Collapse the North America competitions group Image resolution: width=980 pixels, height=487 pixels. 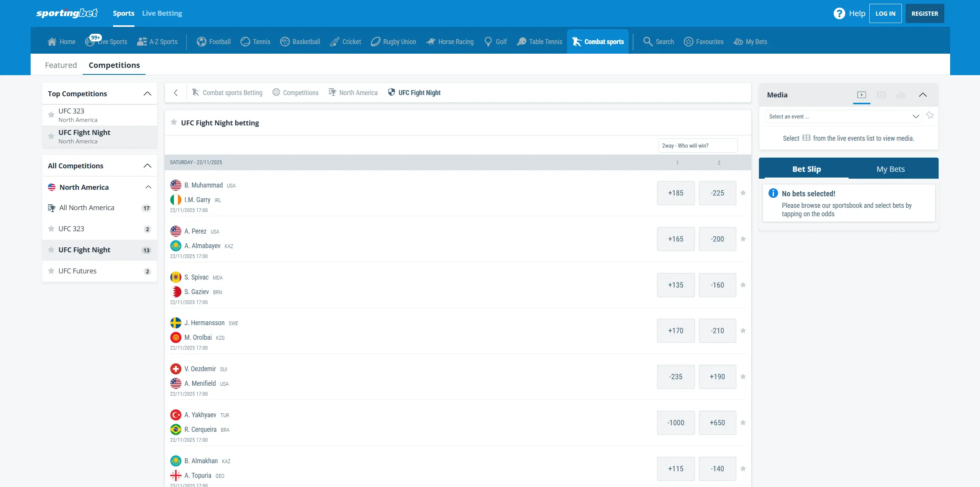(x=148, y=187)
